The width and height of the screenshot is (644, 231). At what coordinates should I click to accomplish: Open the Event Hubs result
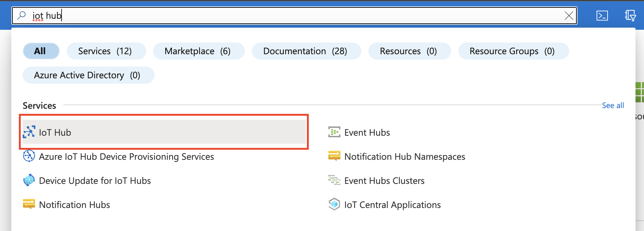pos(367,132)
